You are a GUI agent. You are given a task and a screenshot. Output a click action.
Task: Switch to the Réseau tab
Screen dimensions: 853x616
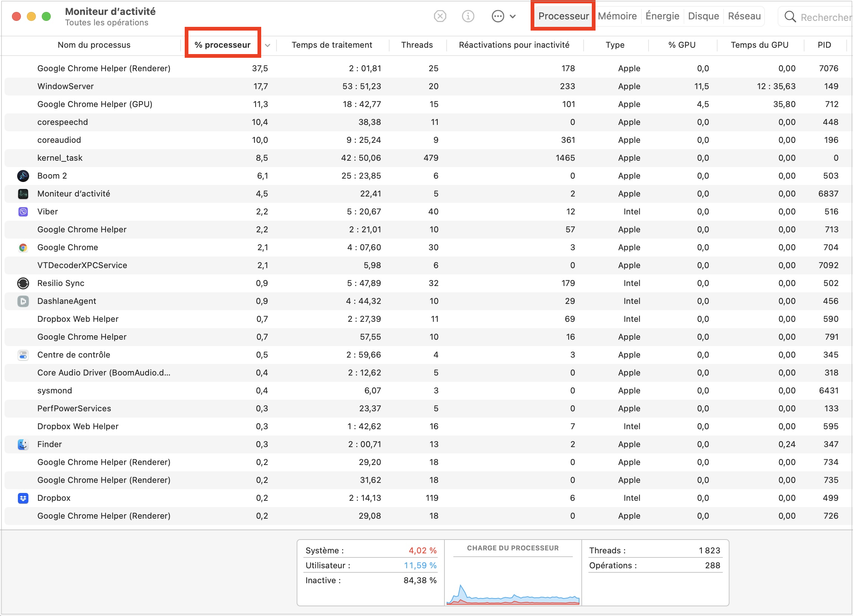pos(744,16)
